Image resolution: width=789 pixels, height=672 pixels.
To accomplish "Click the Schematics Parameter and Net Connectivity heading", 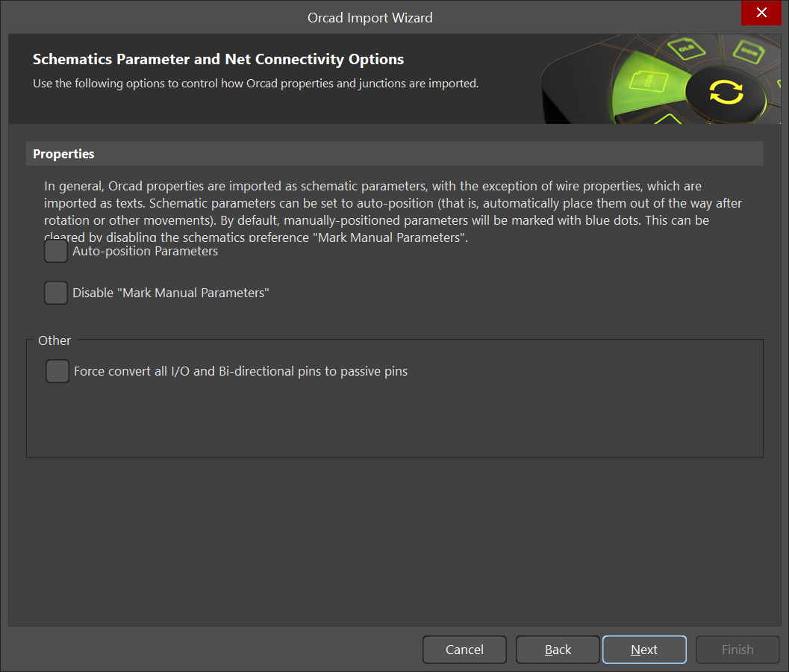I will (x=217, y=58).
